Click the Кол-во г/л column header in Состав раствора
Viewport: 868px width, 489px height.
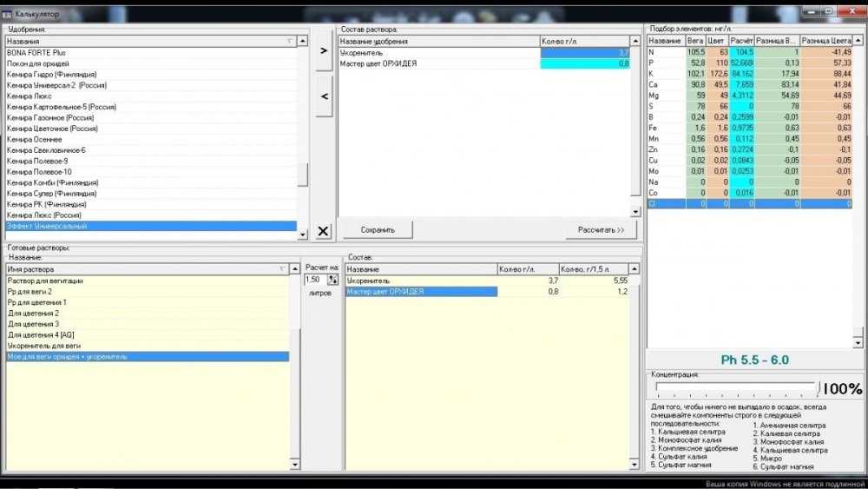click(584, 41)
